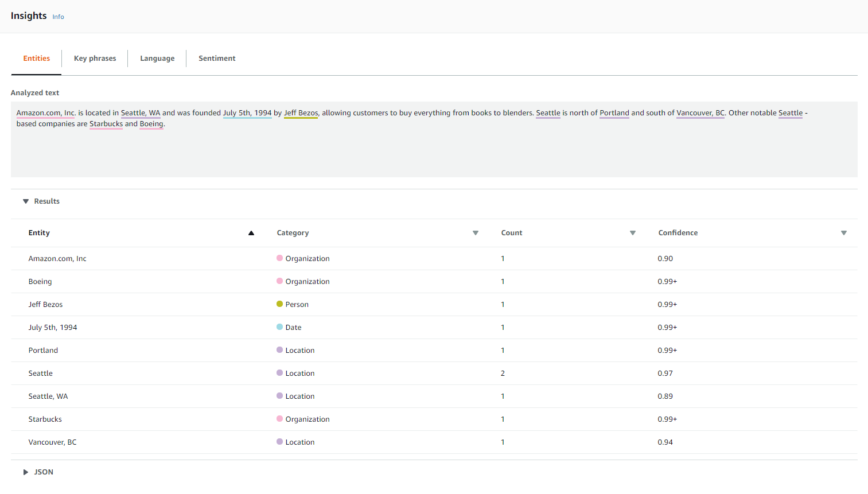Viewport: 868px width, 494px height.
Task: Sort by Category column arrow
Action: click(x=476, y=233)
